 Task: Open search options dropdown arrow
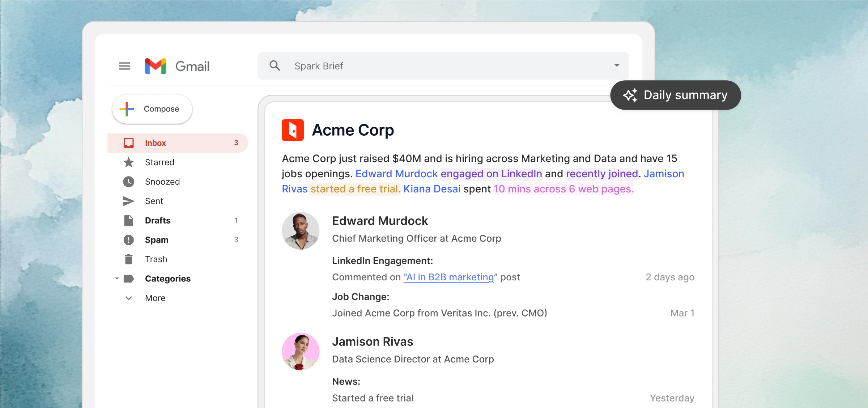[617, 66]
